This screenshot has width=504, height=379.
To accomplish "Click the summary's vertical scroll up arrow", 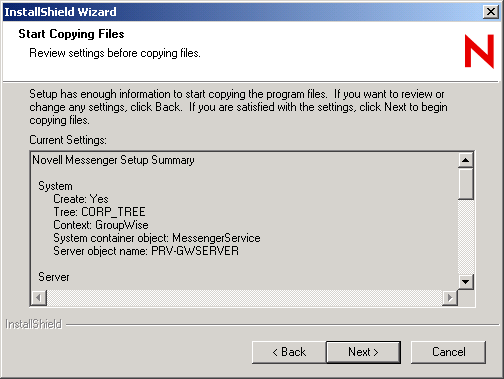I will coord(466,160).
